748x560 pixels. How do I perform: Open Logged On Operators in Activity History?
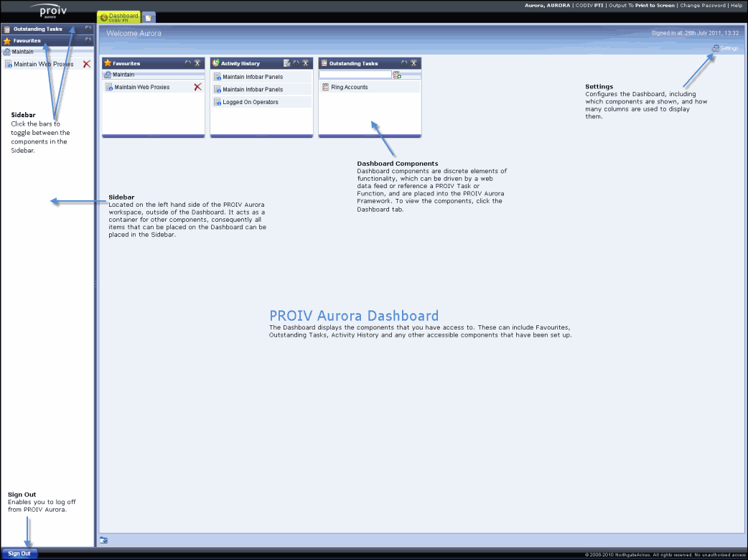tap(251, 102)
